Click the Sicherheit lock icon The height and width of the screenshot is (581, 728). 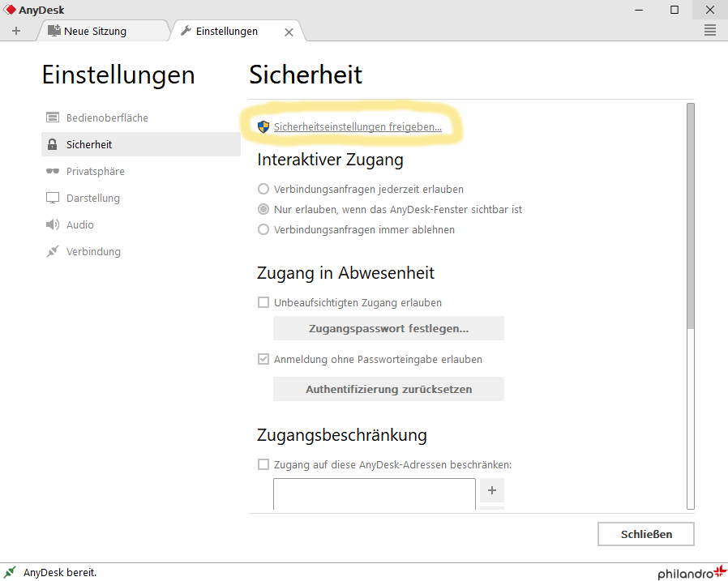(x=53, y=144)
